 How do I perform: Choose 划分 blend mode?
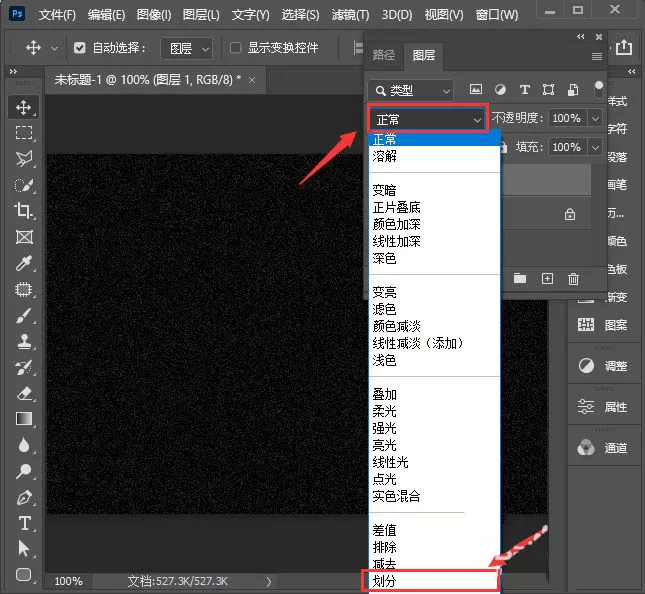pos(430,581)
